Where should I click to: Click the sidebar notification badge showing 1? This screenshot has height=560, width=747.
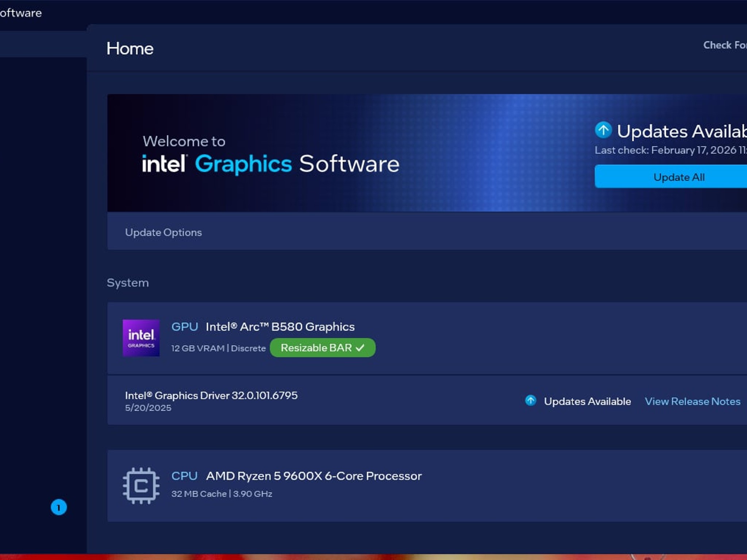pyautogui.click(x=59, y=507)
